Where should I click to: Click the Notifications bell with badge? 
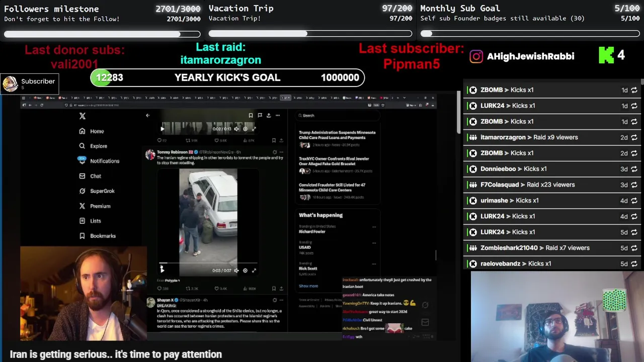click(x=82, y=160)
